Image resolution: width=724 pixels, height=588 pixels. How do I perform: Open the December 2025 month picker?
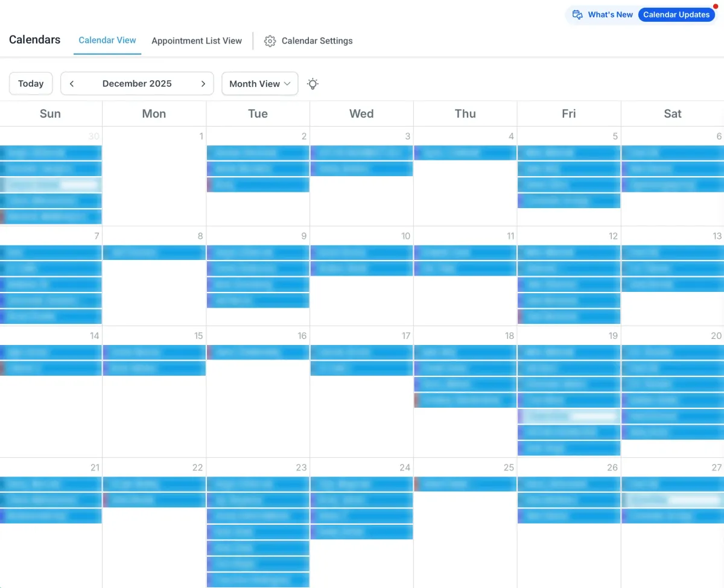click(137, 84)
